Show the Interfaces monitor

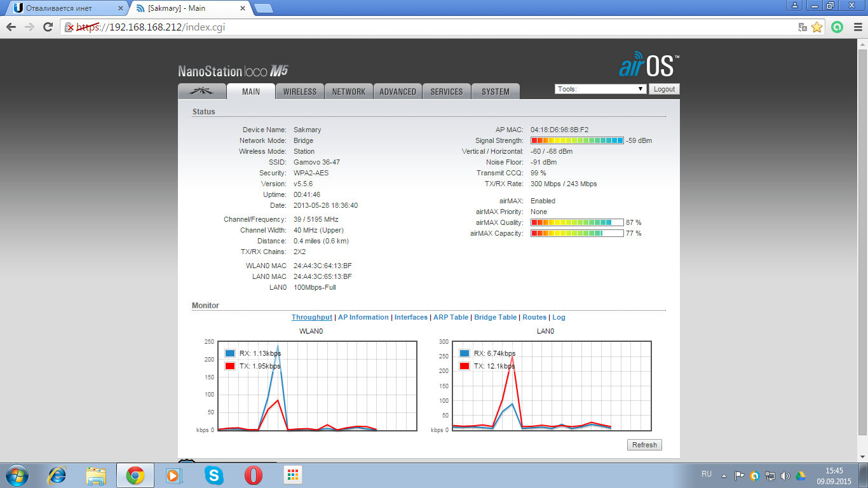[411, 317]
